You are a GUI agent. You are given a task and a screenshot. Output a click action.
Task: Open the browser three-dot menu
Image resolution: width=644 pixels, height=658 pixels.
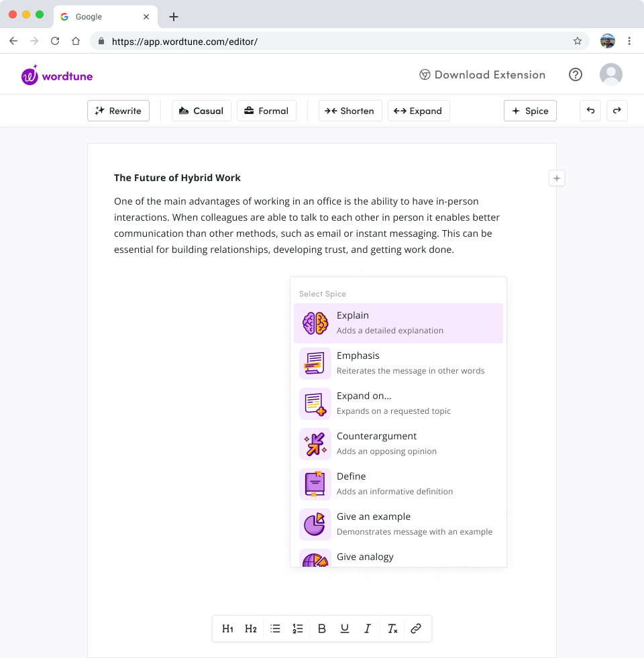pos(629,41)
